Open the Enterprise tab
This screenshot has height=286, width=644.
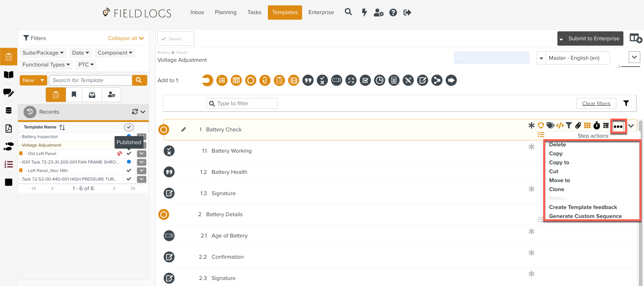[x=321, y=12]
